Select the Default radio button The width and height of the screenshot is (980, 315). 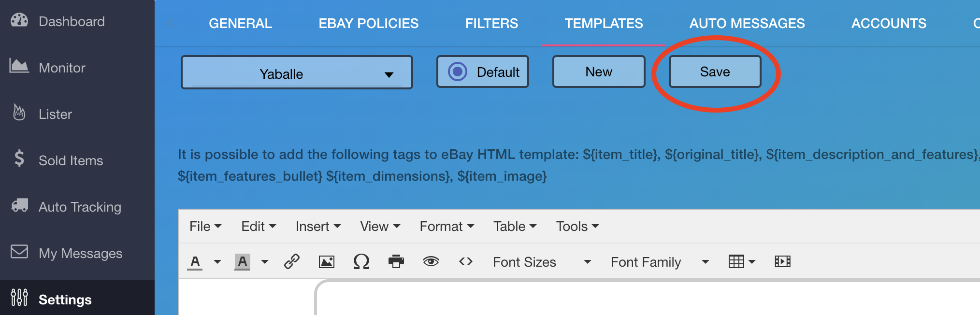click(x=458, y=72)
